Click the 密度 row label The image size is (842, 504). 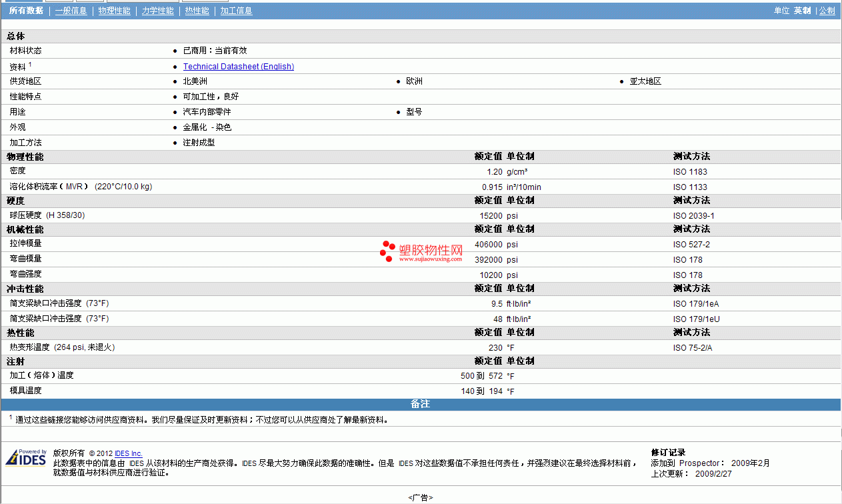point(17,172)
